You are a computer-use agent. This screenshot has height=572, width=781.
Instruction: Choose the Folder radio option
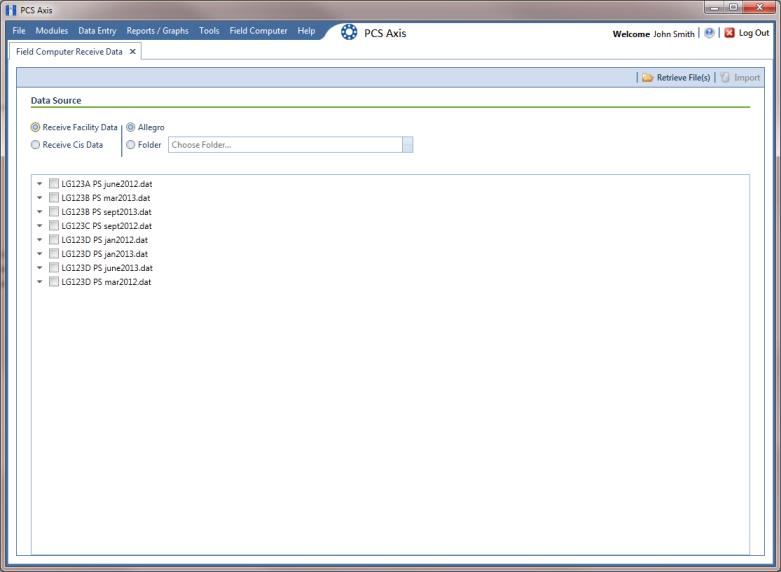pyautogui.click(x=130, y=145)
